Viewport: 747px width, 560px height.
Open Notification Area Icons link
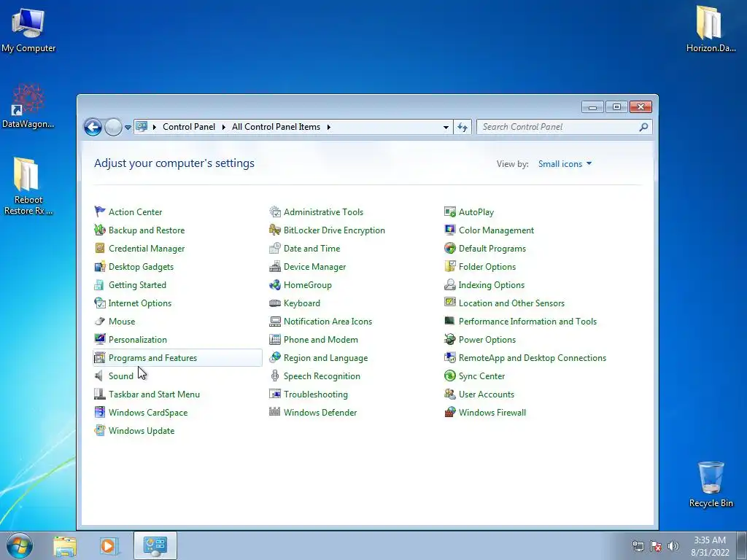(x=328, y=322)
